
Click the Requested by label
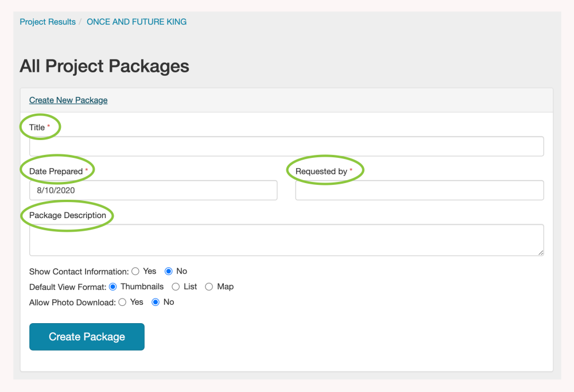pyautogui.click(x=321, y=171)
